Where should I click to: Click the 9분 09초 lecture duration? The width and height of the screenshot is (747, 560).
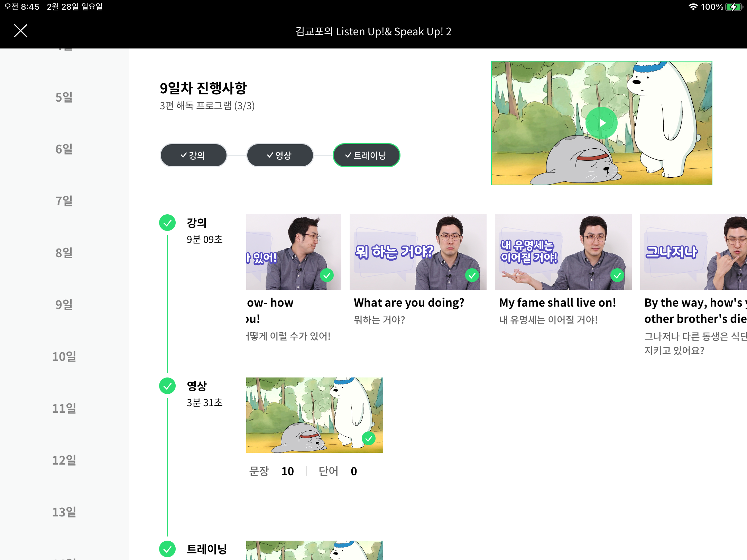[x=204, y=240]
